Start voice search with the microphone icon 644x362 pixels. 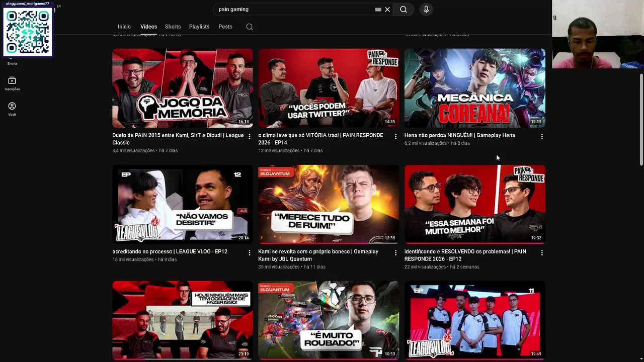(426, 10)
